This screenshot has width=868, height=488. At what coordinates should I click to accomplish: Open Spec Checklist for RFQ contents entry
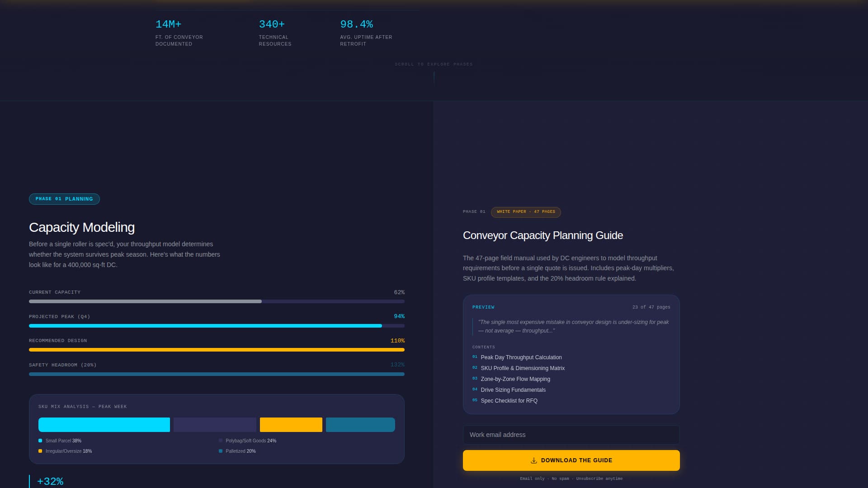click(509, 400)
